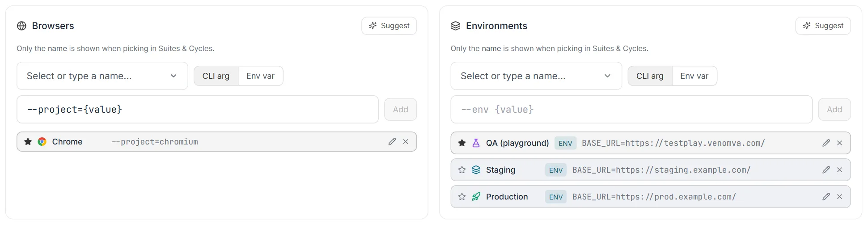
Task: Remove the Chrome browser entry
Action: (x=406, y=142)
